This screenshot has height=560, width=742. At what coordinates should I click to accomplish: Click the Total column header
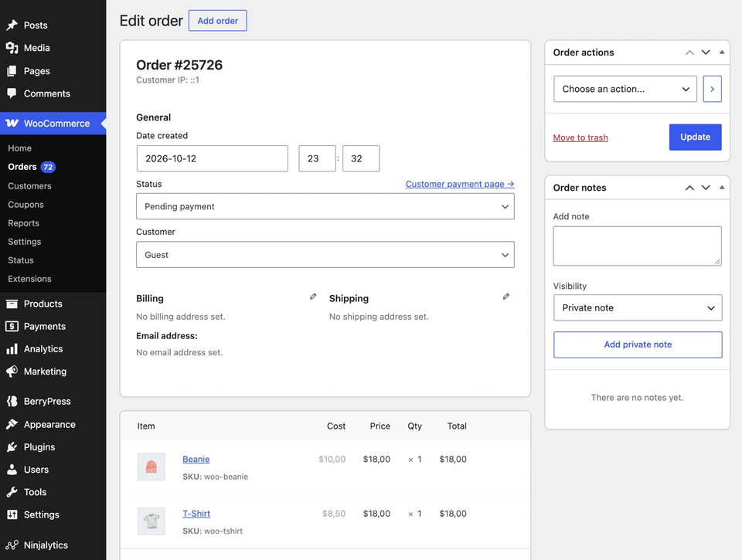[457, 426]
